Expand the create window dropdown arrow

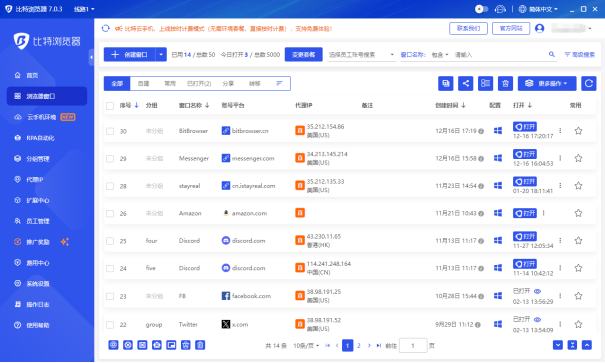(161, 54)
